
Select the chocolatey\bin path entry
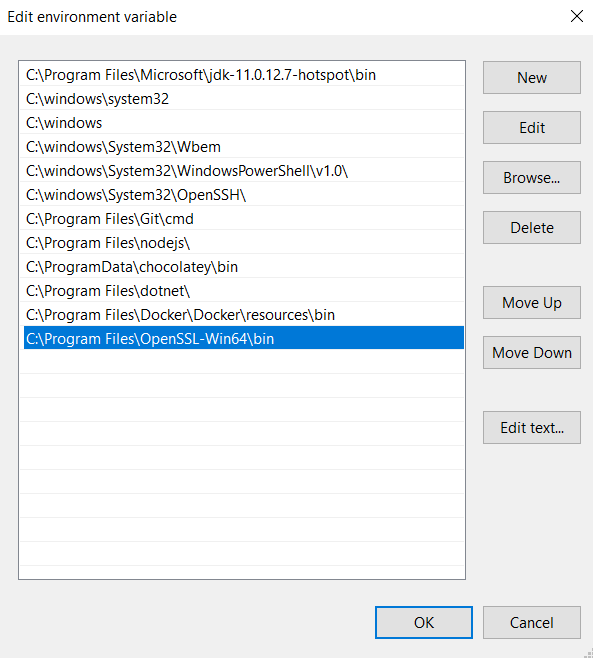tap(244, 266)
